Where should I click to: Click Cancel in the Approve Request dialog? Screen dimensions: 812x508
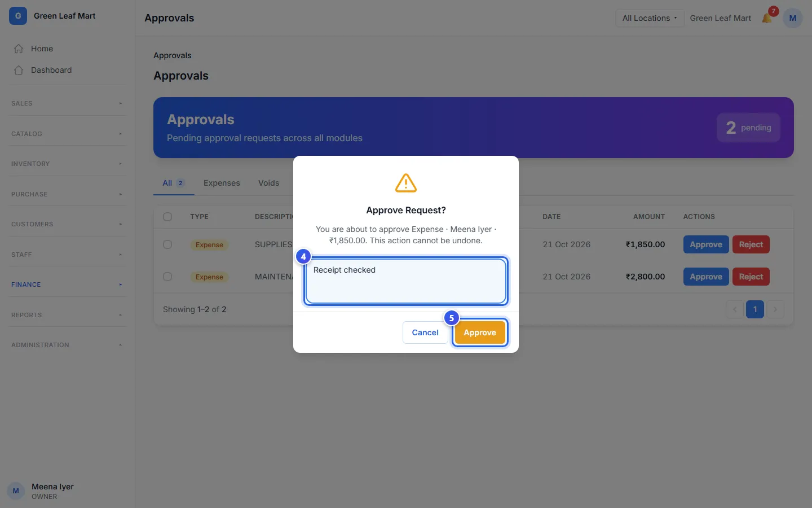coord(425,332)
